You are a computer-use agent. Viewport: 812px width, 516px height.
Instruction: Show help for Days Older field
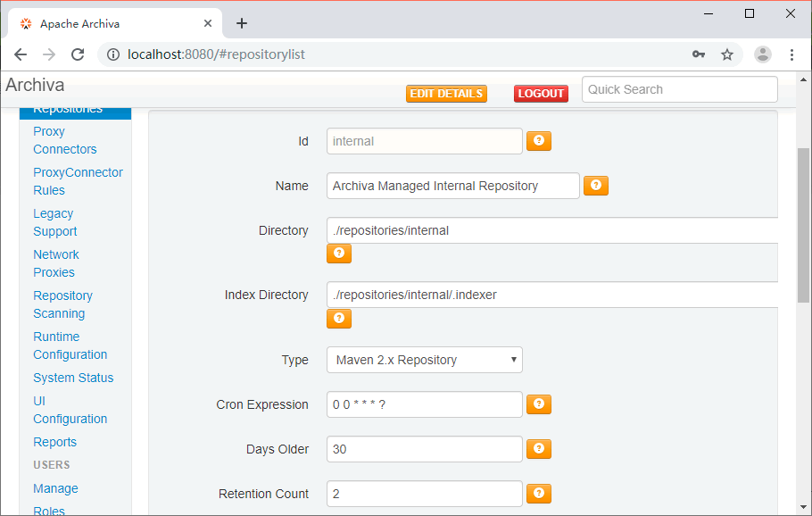(539, 449)
